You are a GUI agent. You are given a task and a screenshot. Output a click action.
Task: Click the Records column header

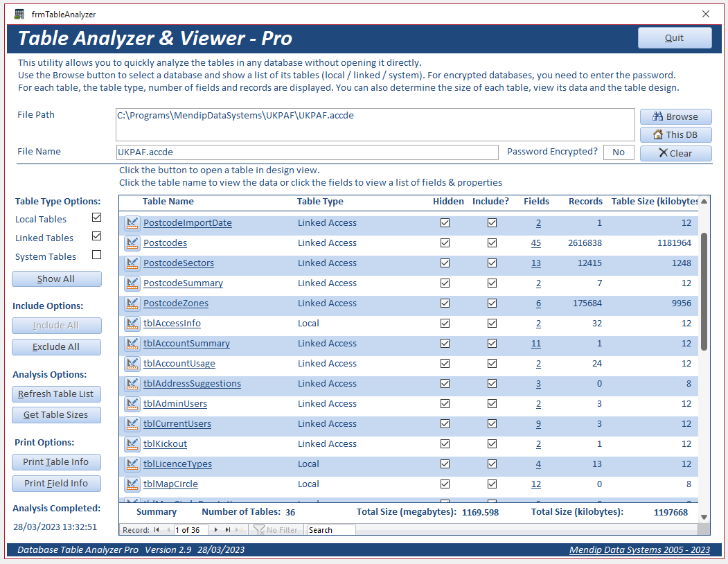[x=585, y=201]
